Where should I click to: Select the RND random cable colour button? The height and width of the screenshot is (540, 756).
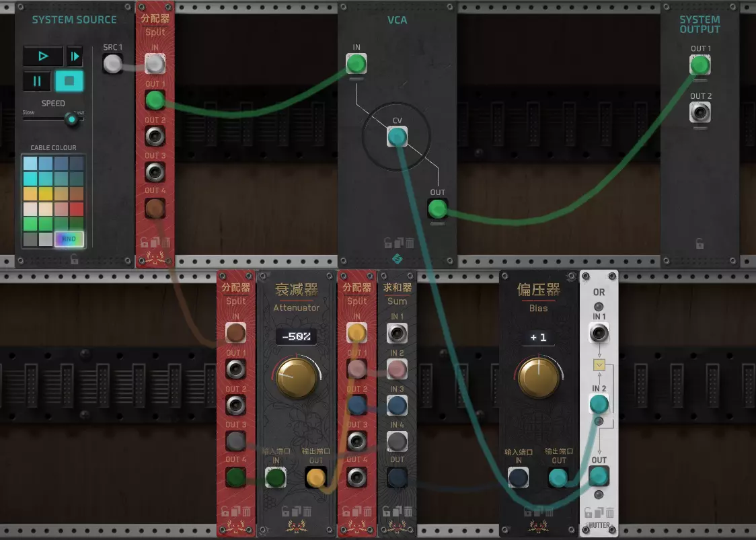69,239
